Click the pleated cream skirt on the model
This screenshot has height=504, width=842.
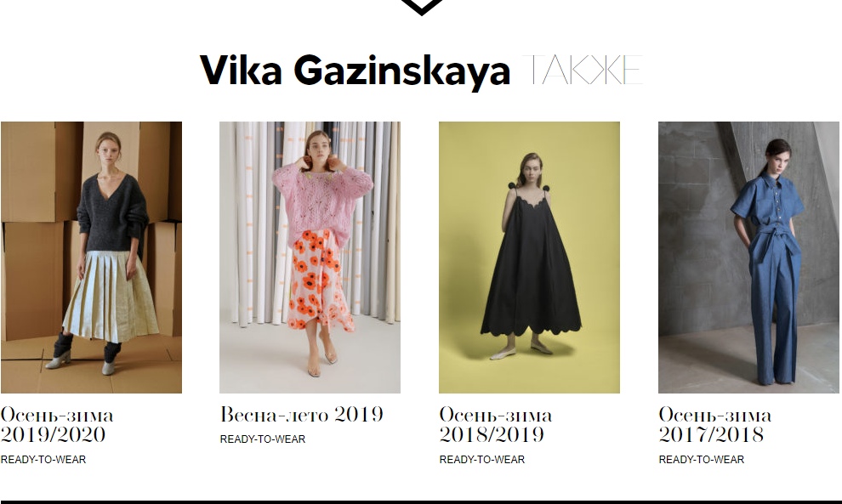111,297
